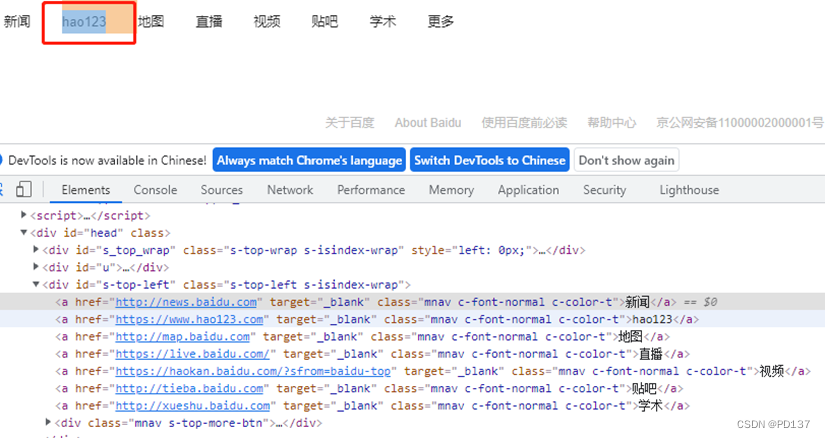Switch to the Lighthouse tab
The image size is (825, 438).
[x=689, y=190]
